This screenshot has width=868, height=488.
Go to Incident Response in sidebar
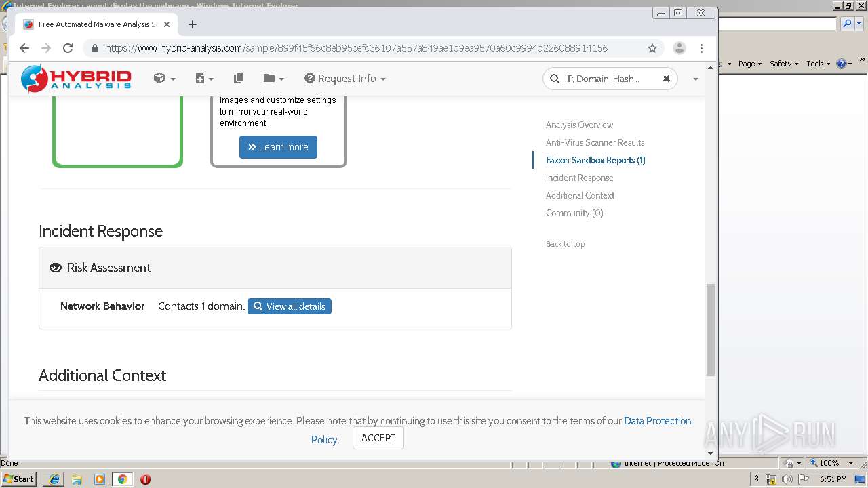(579, 178)
